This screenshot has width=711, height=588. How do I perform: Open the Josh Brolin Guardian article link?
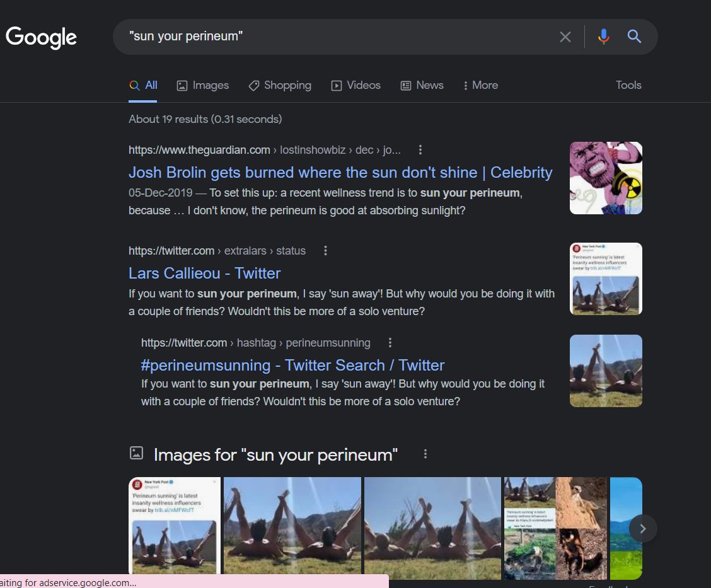pyautogui.click(x=340, y=172)
